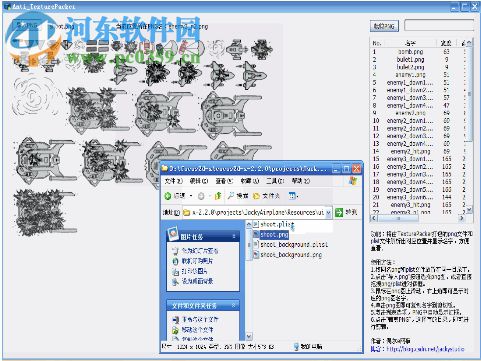Collapse the 文件和文件夹任务 panel
The width and height of the screenshot is (481, 361).
234,305
